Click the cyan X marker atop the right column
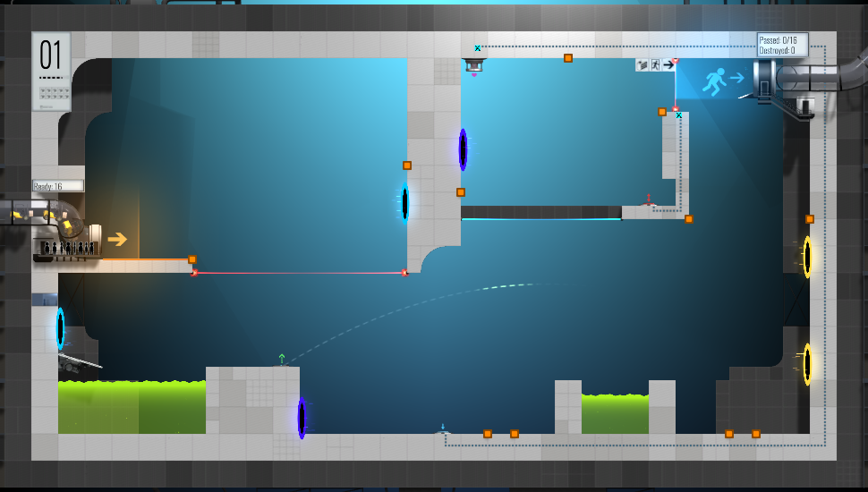The width and height of the screenshot is (868, 492). [x=678, y=115]
